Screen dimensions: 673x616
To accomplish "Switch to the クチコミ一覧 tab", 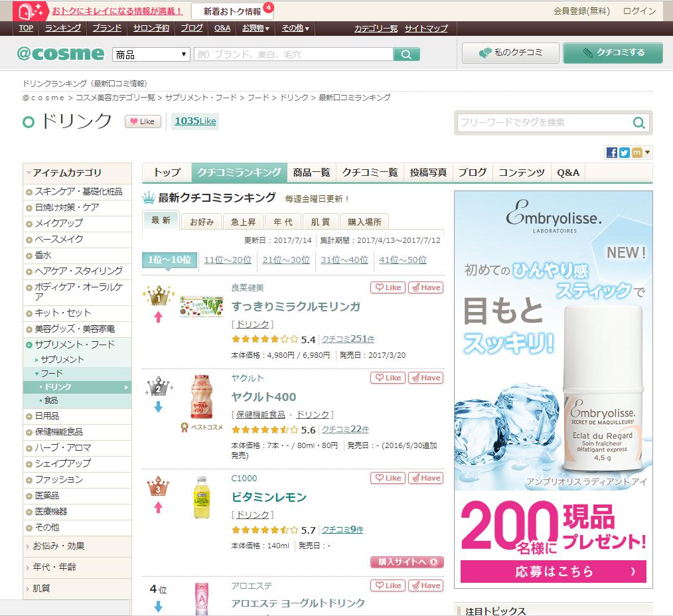I will (x=370, y=173).
